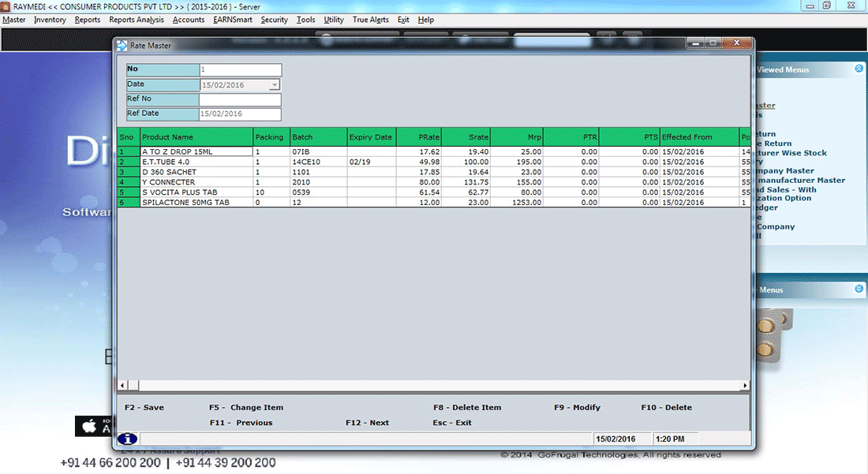This screenshot has width=868, height=474.
Task: Open the EARNSmart menu
Action: (232, 20)
